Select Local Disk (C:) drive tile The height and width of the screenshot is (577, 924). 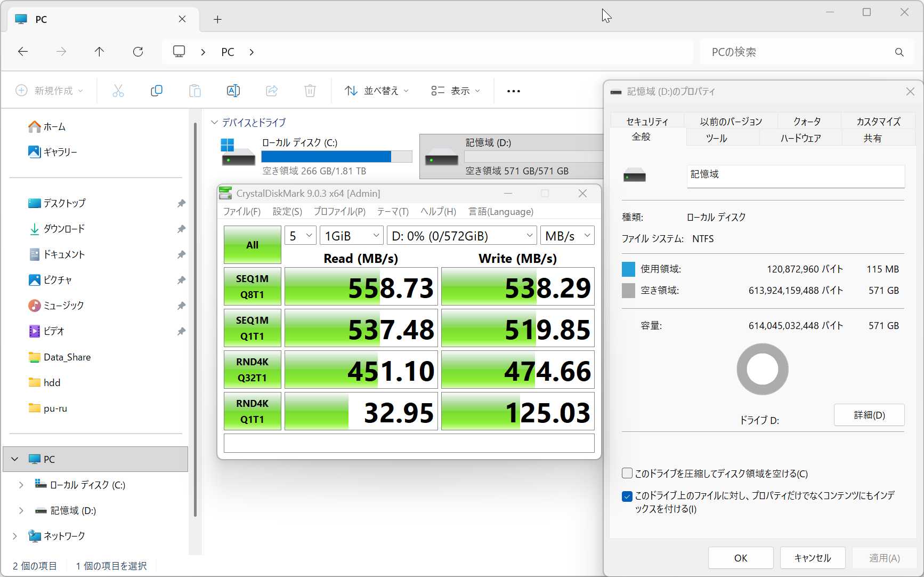tap(317, 156)
